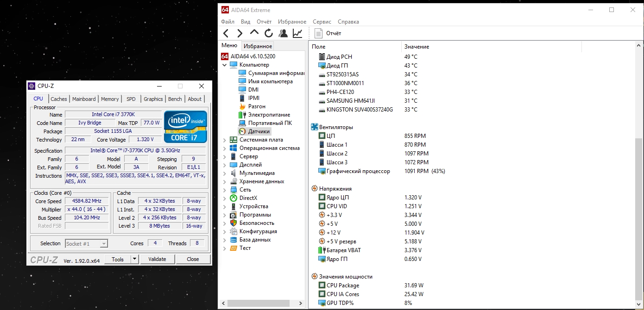The width and height of the screenshot is (644, 310).
Task: Click the Вентиляторы fan section icon
Action: [315, 127]
